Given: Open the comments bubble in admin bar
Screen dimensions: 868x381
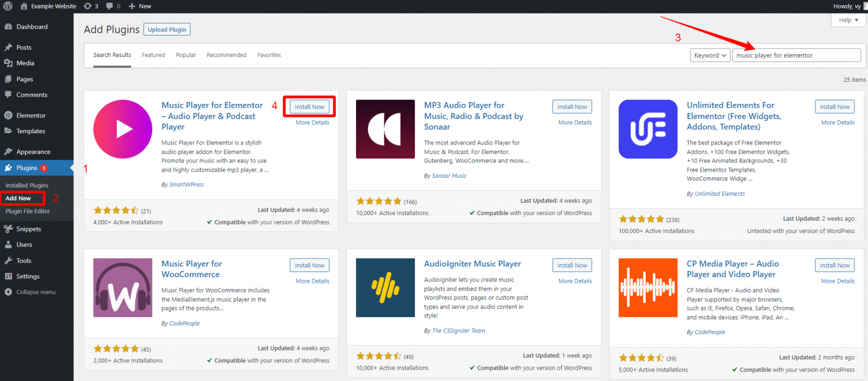Looking at the screenshot, I should point(113,6).
